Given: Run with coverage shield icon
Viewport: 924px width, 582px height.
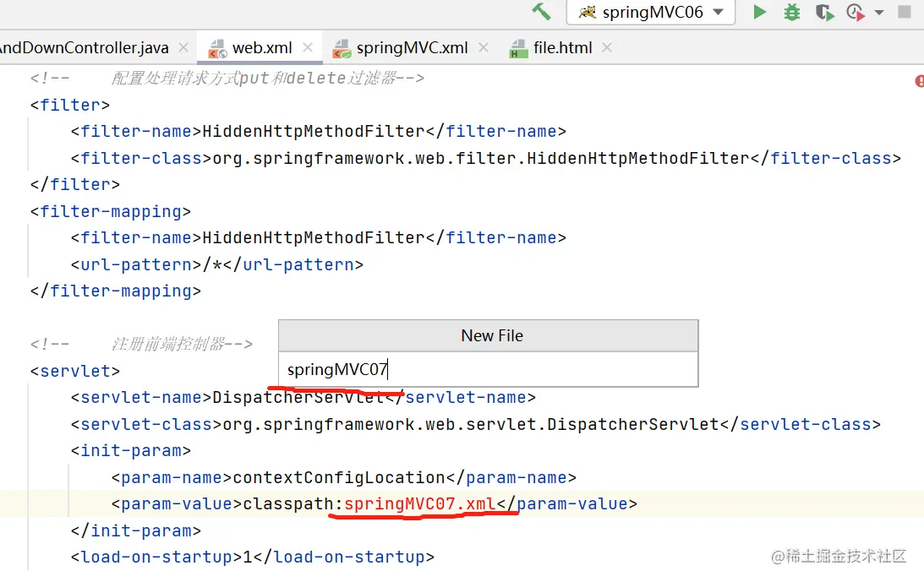Looking at the screenshot, I should tap(824, 13).
